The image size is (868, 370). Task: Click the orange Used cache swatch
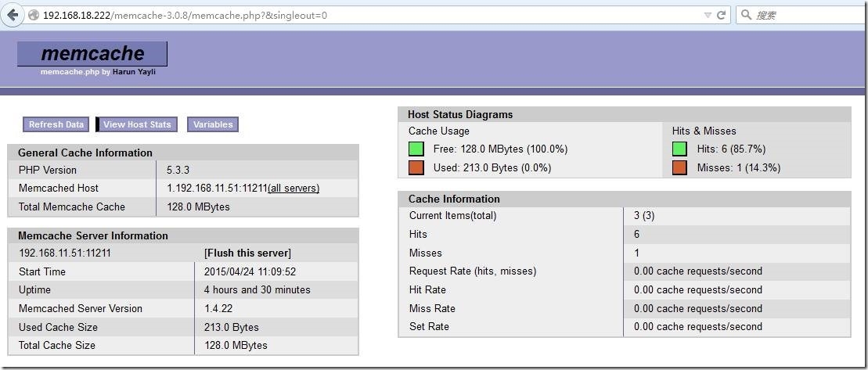416,167
